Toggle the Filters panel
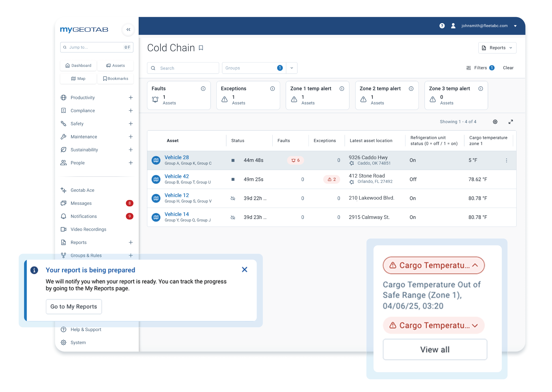Viewport: 552px width, 392px height. pos(480,68)
